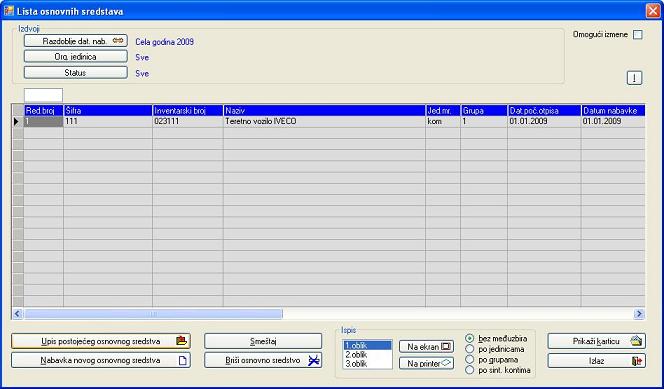Click the horizontal scrollbar thumb

click(x=153, y=314)
